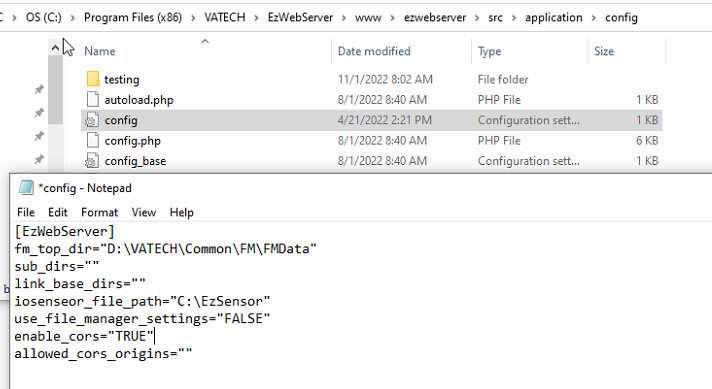Click the third pin icon in the sidebar
712x389 pixels.
click(x=39, y=136)
